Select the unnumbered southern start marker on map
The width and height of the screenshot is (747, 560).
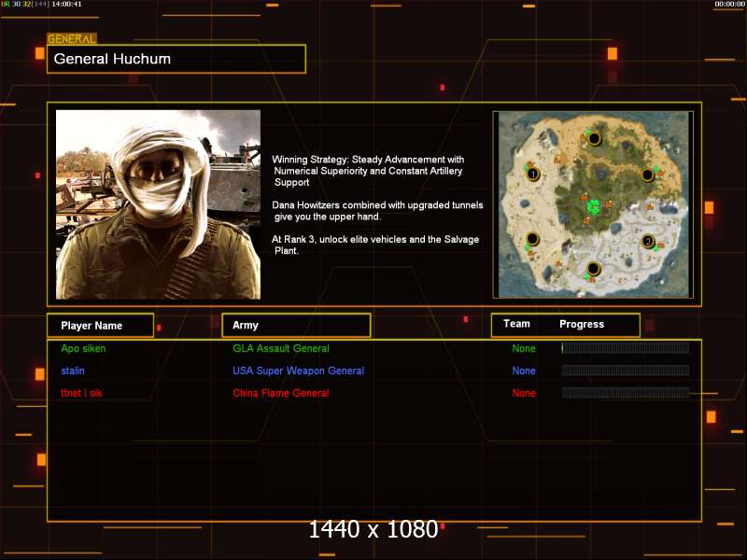[593, 269]
